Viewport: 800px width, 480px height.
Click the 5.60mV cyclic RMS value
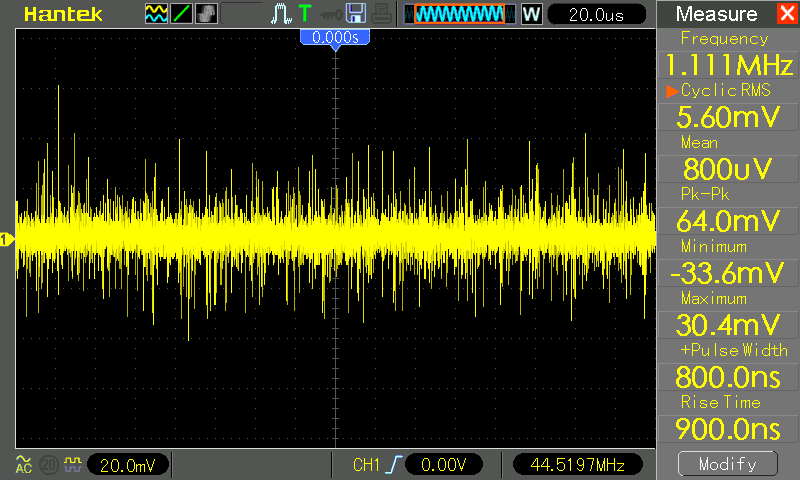pos(729,117)
